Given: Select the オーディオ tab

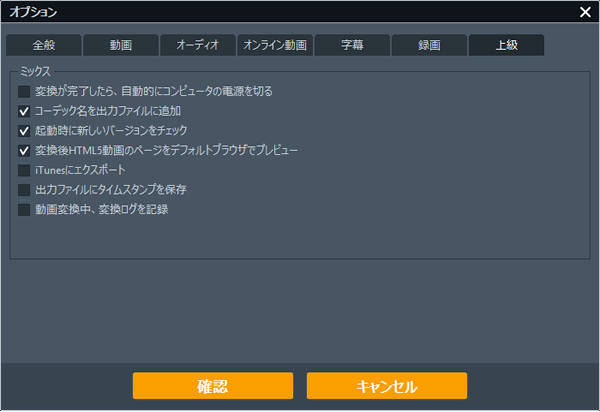Looking at the screenshot, I should (x=197, y=45).
